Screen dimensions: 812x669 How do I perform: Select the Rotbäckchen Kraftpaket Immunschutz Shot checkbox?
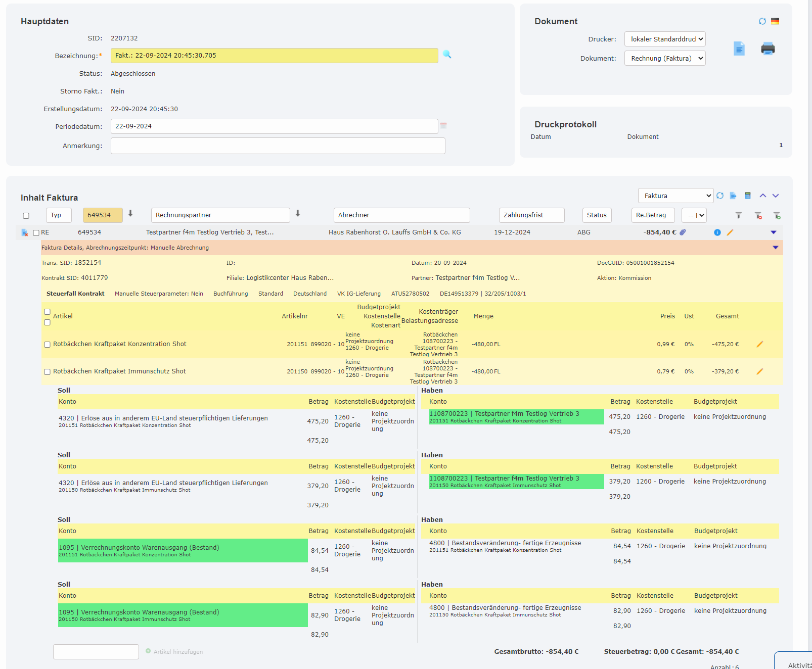(47, 371)
